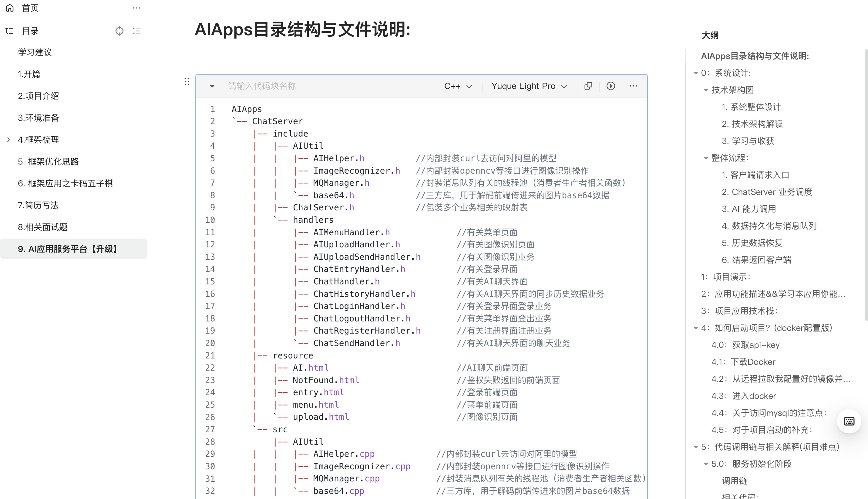Jump to 1. 系统整体设计 in the outline
Screen dimensions: 868x499
pyautogui.click(x=751, y=107)
